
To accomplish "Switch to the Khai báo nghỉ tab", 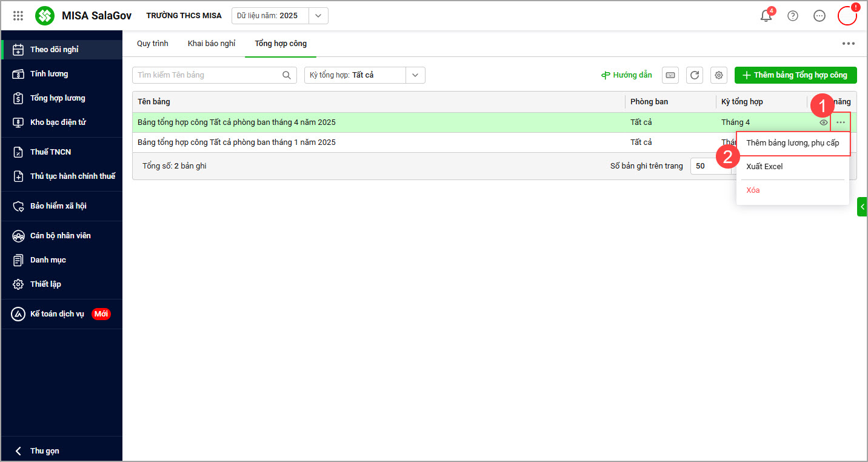I will [x=212, y=44].
